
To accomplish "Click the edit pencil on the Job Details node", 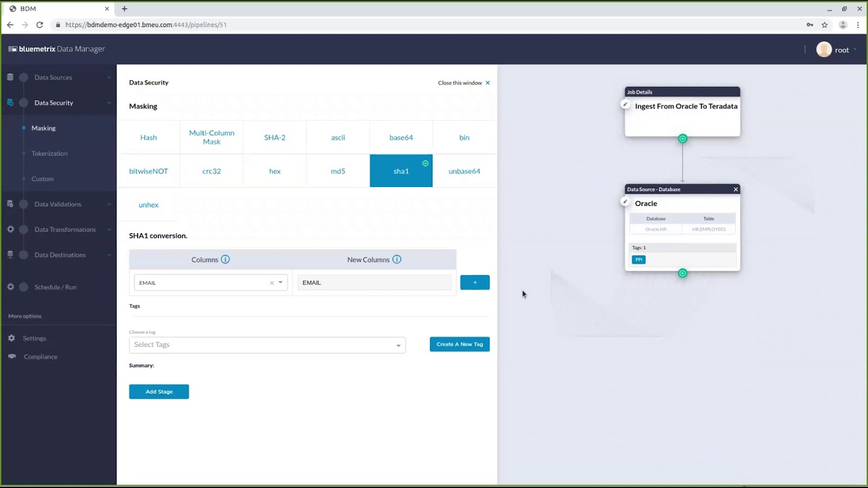I will pos(625,104).
